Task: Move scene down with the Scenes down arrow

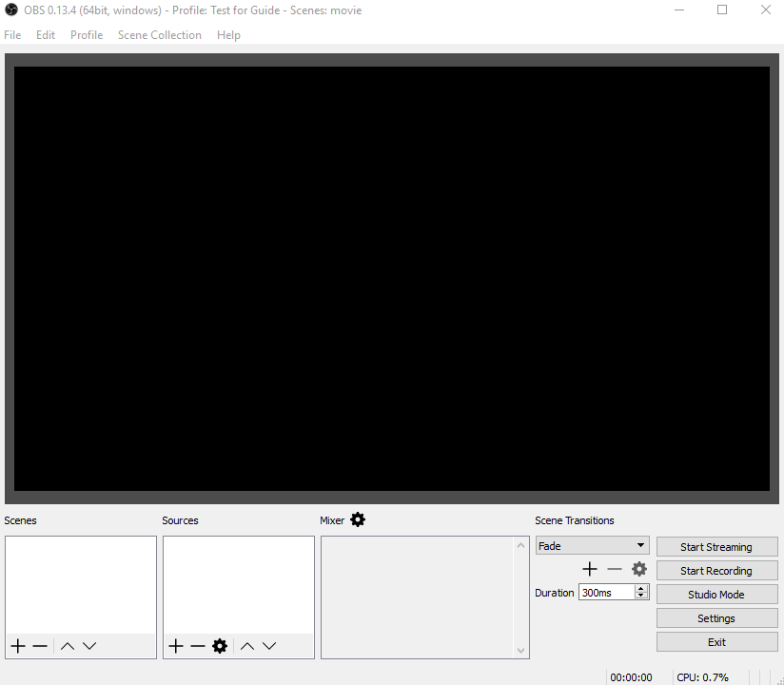Action: coord(89,646)
